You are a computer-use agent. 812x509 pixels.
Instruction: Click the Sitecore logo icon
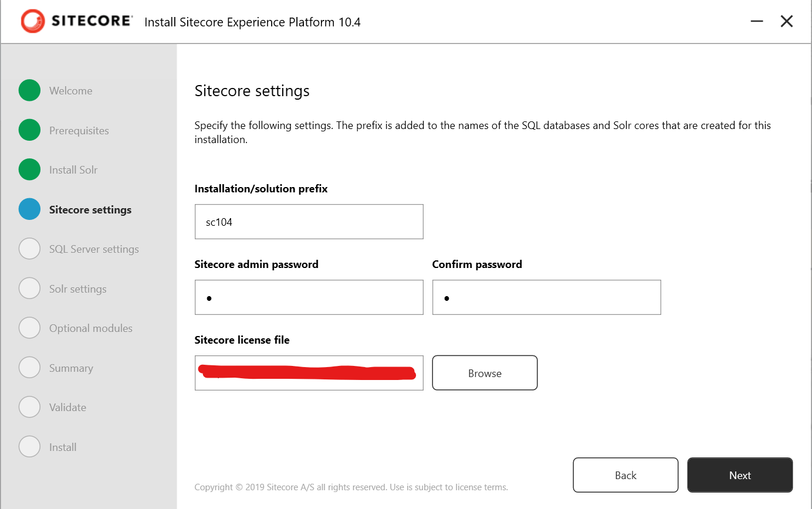click(x=32, y=22)
